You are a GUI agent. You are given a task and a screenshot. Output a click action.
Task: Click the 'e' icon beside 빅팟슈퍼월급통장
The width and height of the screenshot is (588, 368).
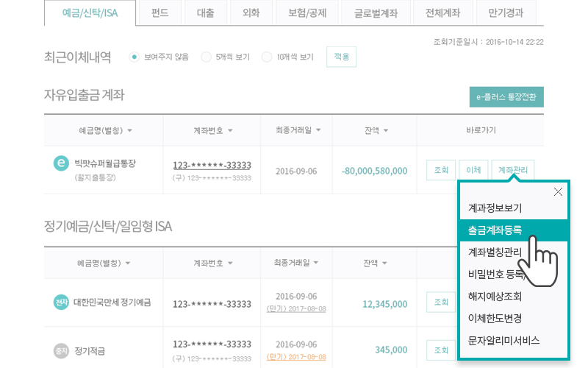[61, 163]
